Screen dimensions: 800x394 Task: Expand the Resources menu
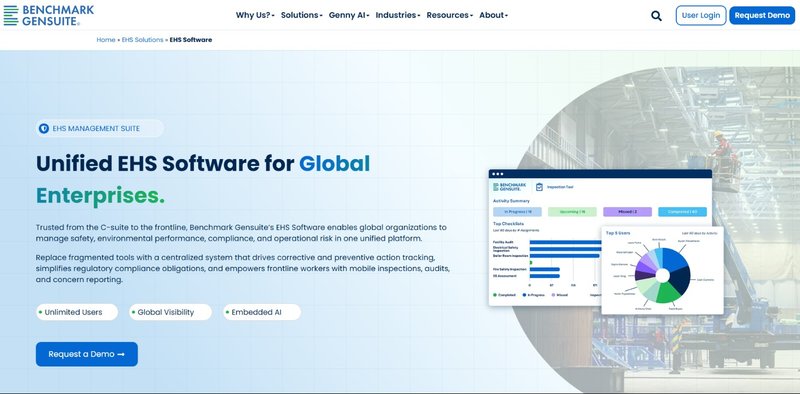coord(450,15)
